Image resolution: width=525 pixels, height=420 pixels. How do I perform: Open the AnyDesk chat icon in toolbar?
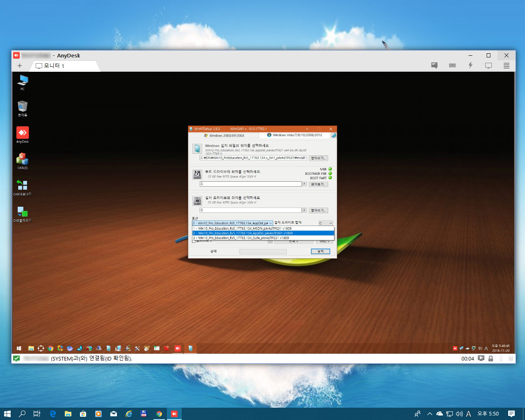[x=434, y=66]
